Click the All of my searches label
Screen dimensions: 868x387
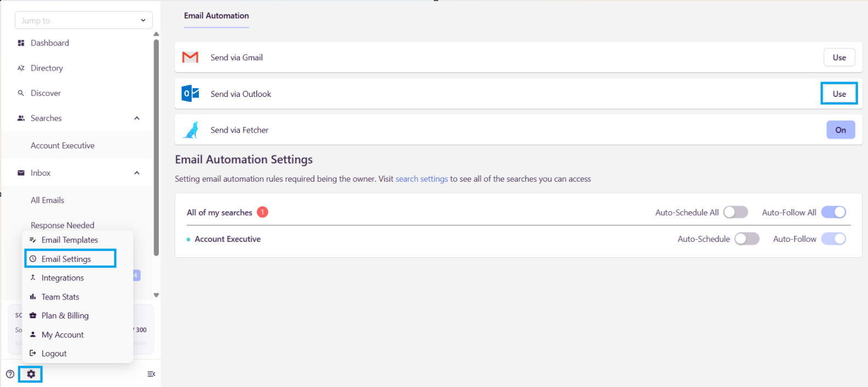[x=220, y=212]
